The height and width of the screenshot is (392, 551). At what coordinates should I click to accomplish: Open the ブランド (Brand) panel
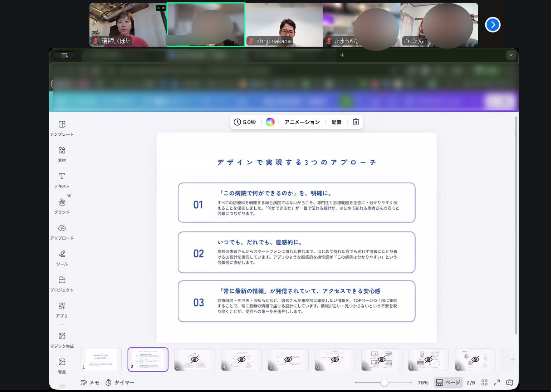pos(61,205)
